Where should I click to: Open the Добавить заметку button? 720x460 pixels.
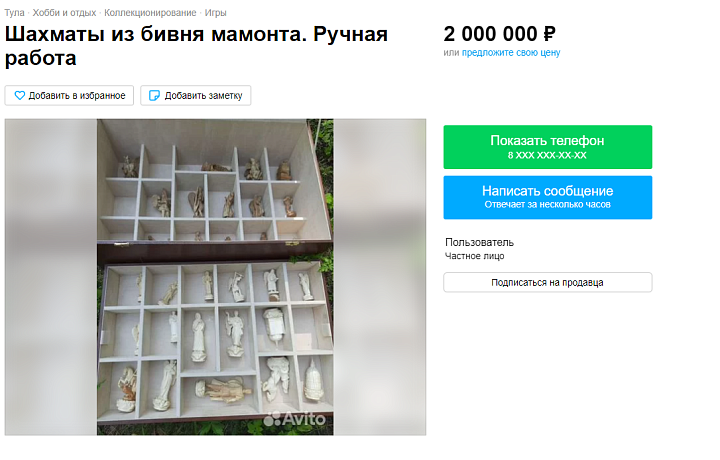pyautogui.click(x=196, y=95)
